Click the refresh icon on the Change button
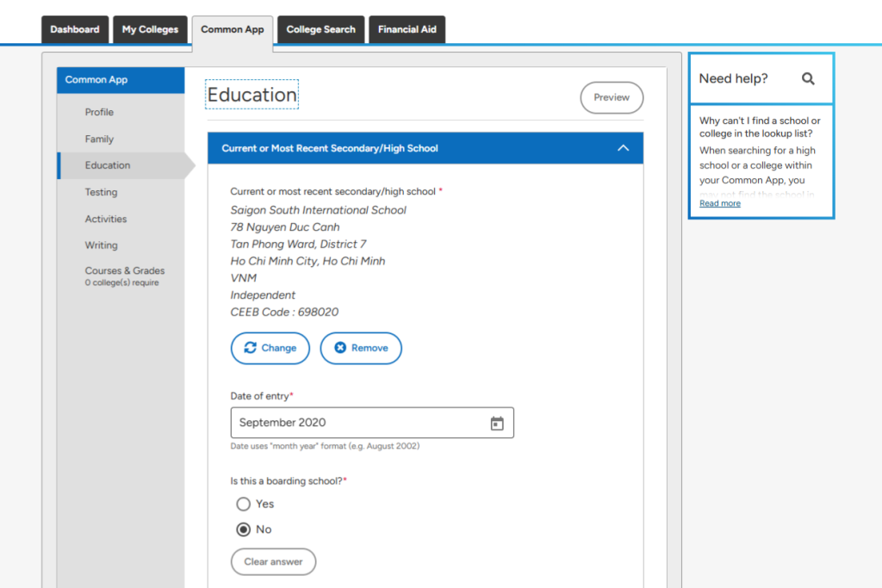Viewport: 882px width, 588px height. coord(251,348)
